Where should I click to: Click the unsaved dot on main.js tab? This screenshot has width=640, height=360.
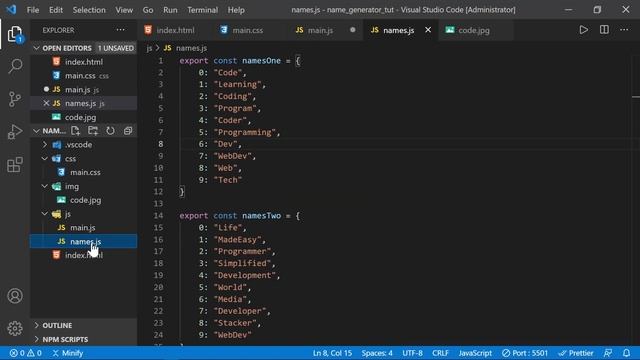click(353, 30)
